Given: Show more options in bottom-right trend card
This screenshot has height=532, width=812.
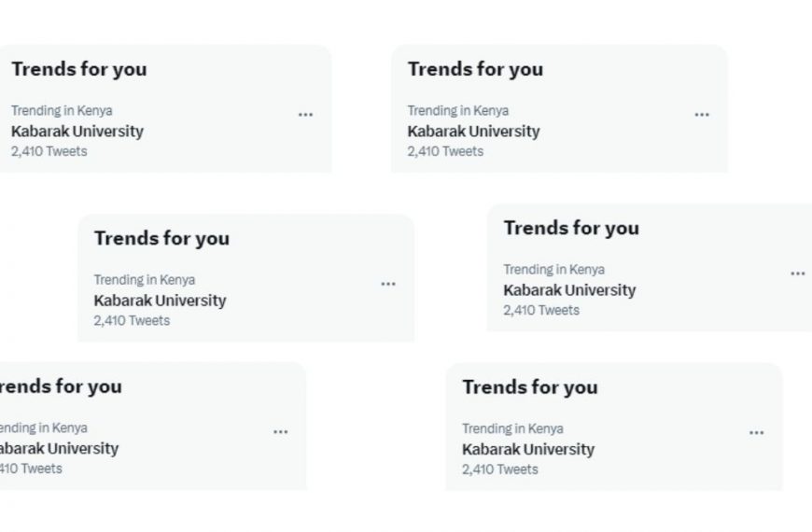Looking at the screenshot, I should 756,433.
